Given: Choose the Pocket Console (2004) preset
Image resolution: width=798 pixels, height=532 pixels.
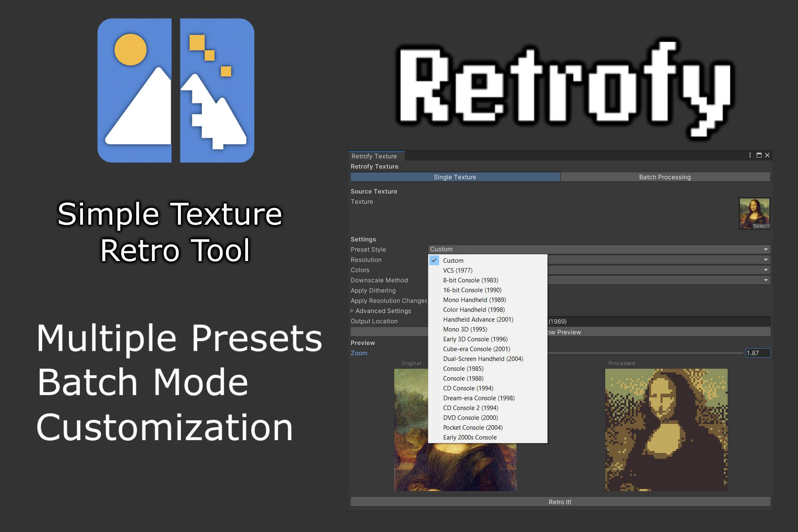Looking at the screenshot, I should click(x=473, y=427).
